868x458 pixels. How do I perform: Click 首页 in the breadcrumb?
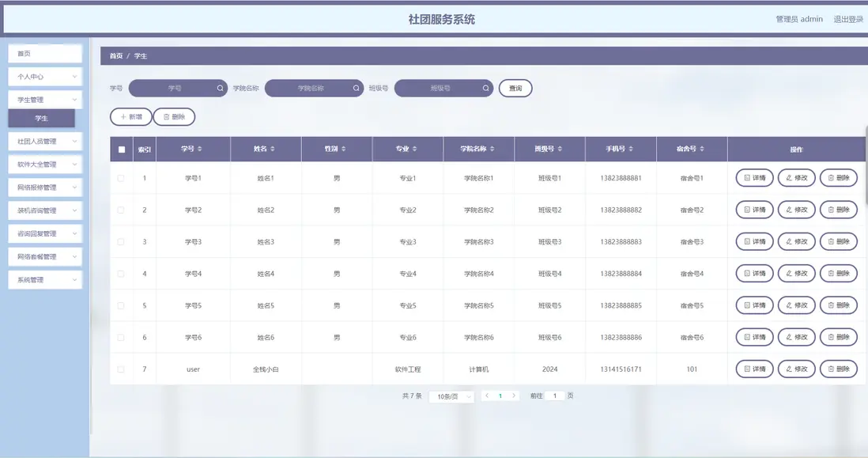click(116, 56)
